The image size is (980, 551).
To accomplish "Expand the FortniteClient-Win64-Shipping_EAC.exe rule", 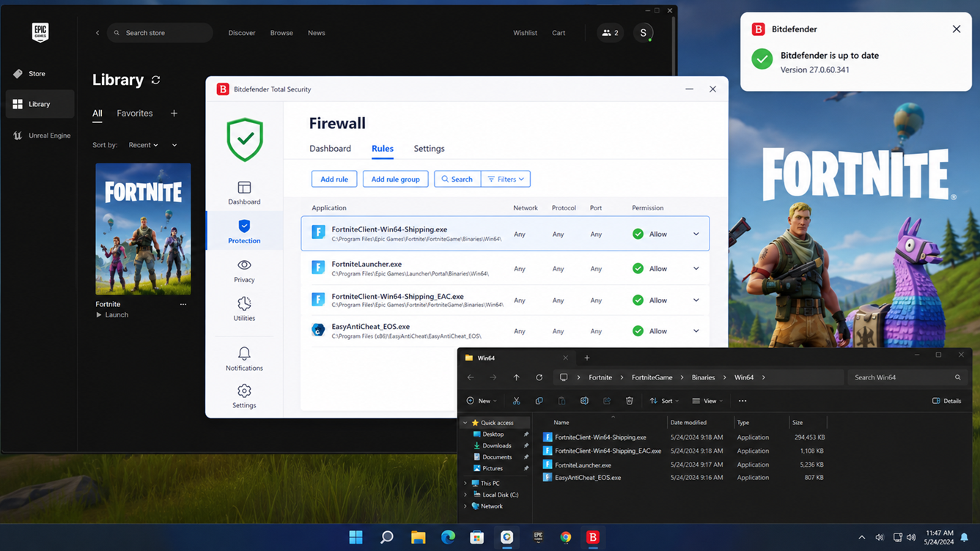I will point(696,300).
